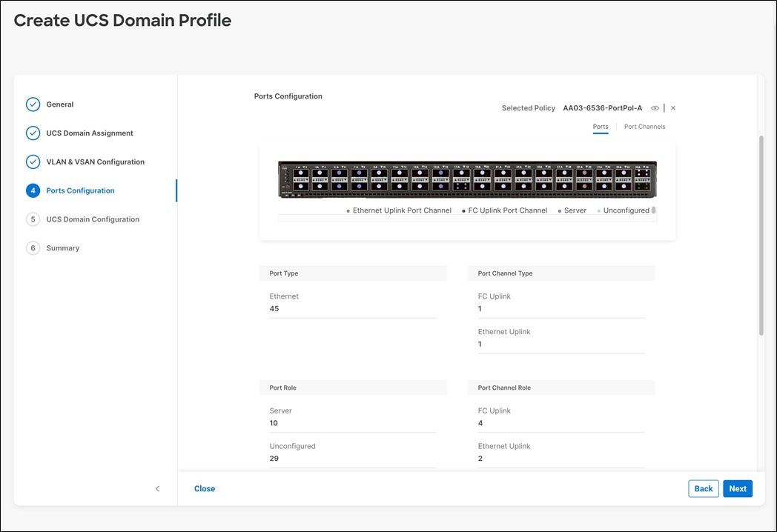This screenshot has width=777, height=532.
Task: Collapse the wizard sidebar with the chevron
Action: pos(157,488)
